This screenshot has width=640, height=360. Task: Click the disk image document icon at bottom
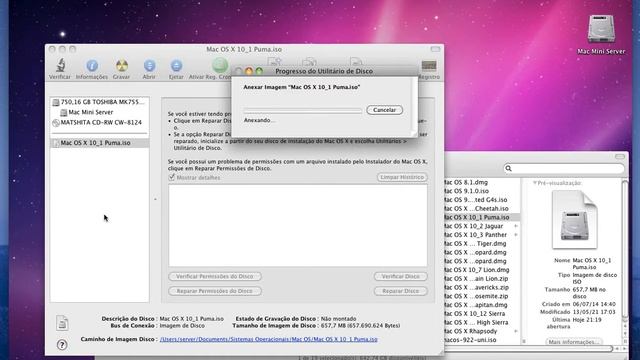click(62, 323)
